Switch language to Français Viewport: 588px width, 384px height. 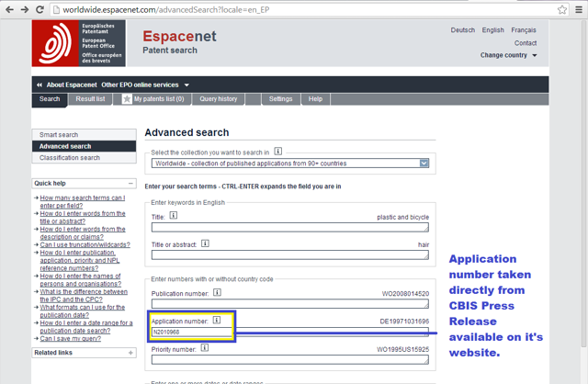pos(524,30)
